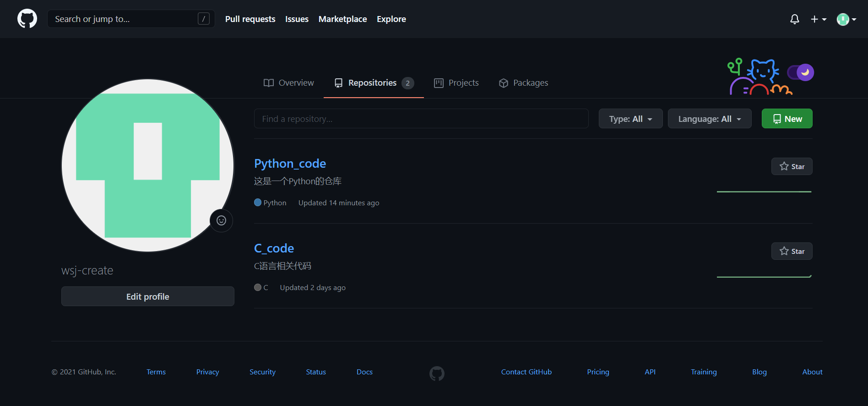This screenshot has height=406, width=868.
Task: Click 'Updated 2 days ago' text
Action: [x=313, y=287]
